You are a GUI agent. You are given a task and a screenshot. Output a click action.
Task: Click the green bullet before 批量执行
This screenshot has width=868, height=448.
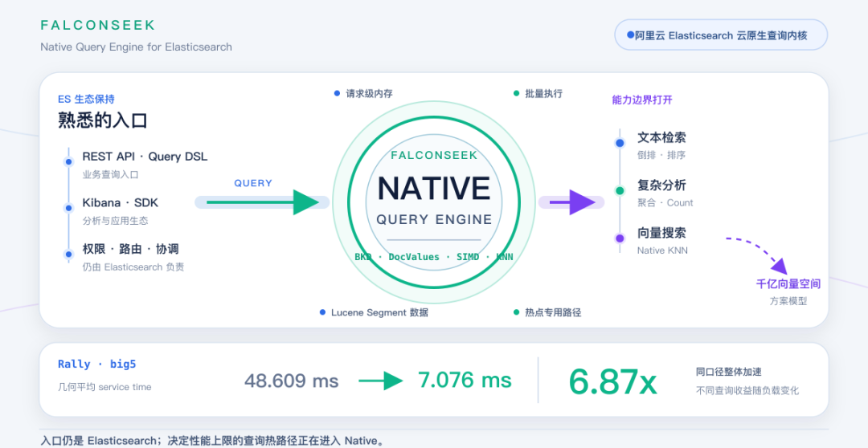[517, 93]
